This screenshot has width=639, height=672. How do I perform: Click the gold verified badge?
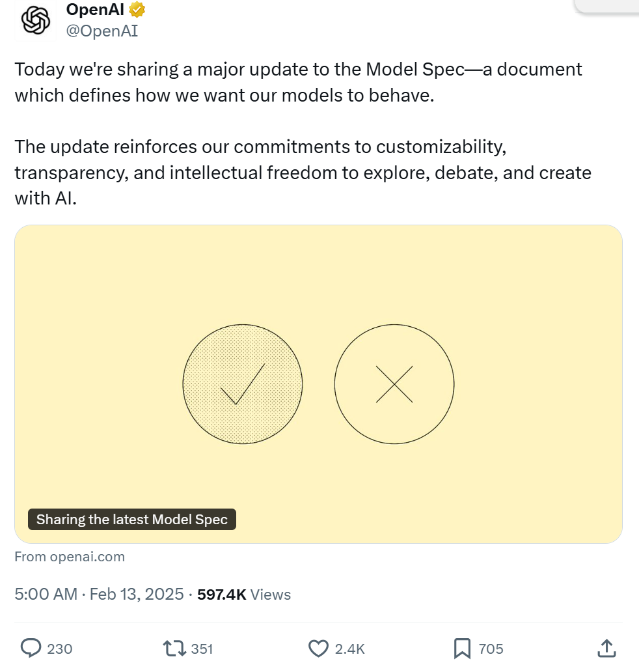click(x=137, y=10)
